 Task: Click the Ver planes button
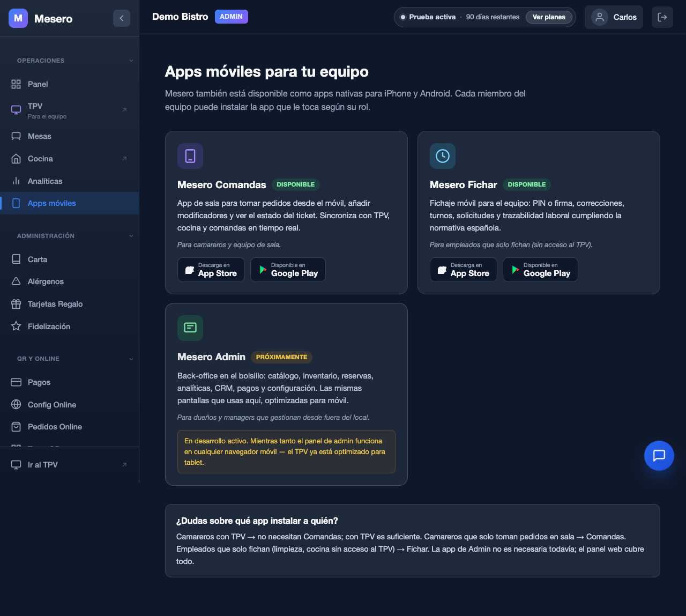pyautogui.click(x=549, y=17)
